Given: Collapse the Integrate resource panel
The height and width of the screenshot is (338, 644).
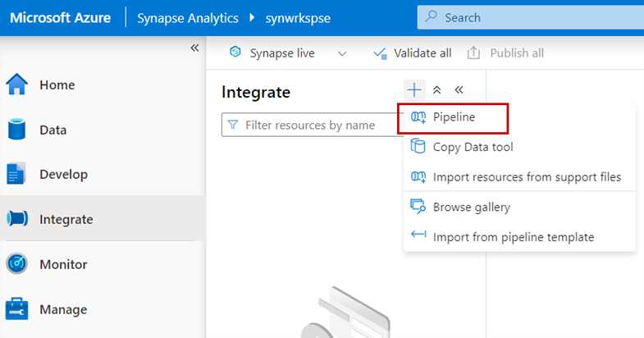Looking at the screenshot, I should pyautogui.click(x=459, y=90).
